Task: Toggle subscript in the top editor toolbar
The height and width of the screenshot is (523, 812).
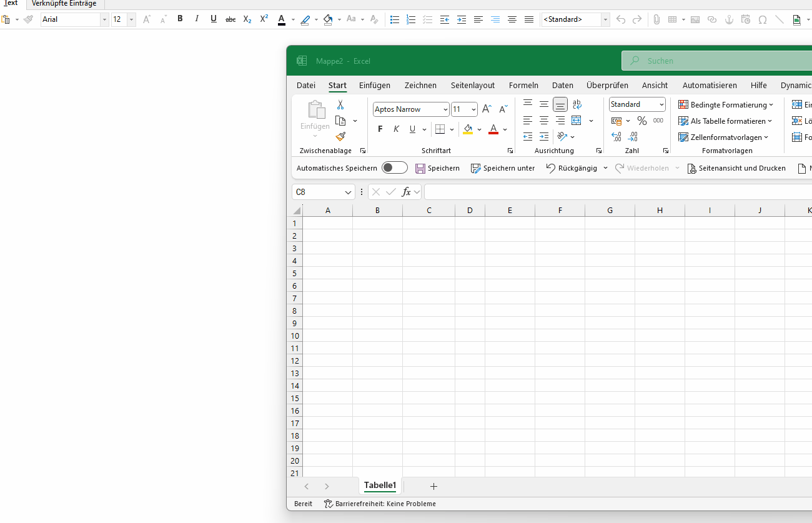Action: [247, 19]
